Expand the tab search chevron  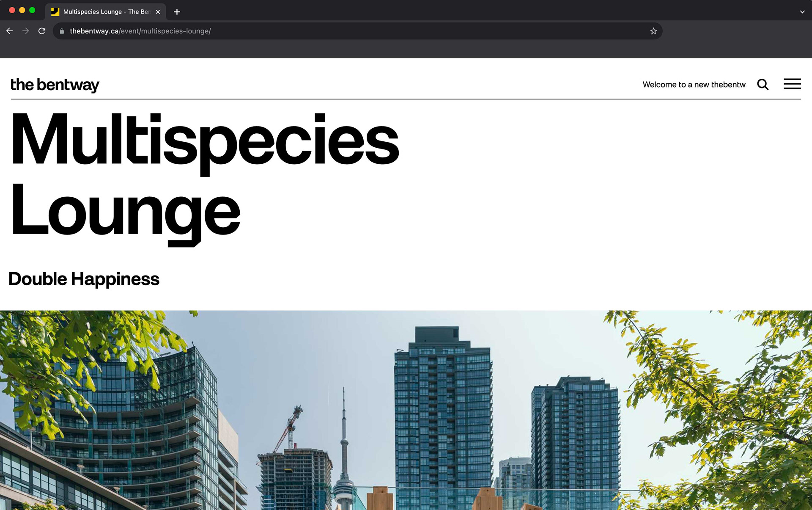tap(802, 12)
